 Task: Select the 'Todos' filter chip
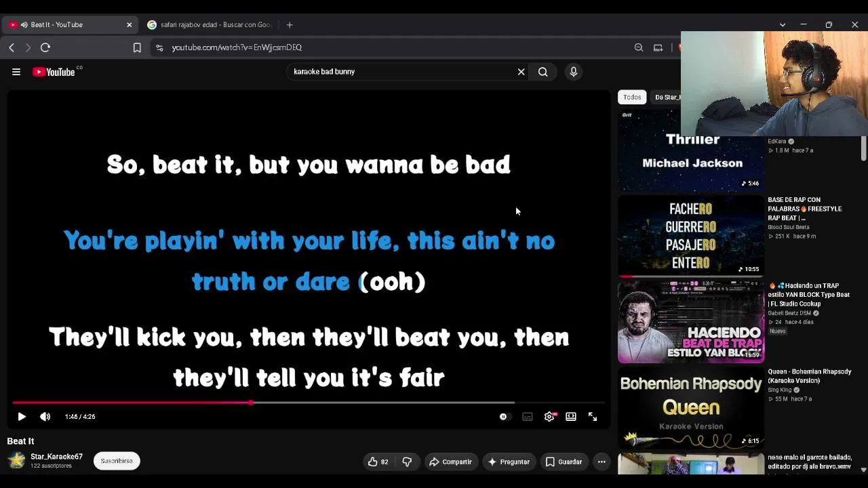632,98
